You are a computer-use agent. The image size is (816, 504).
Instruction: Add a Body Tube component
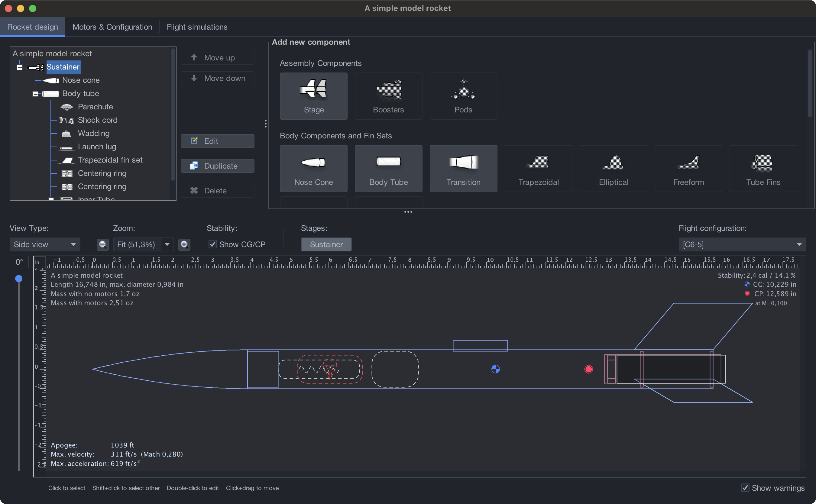click(388, 168)
